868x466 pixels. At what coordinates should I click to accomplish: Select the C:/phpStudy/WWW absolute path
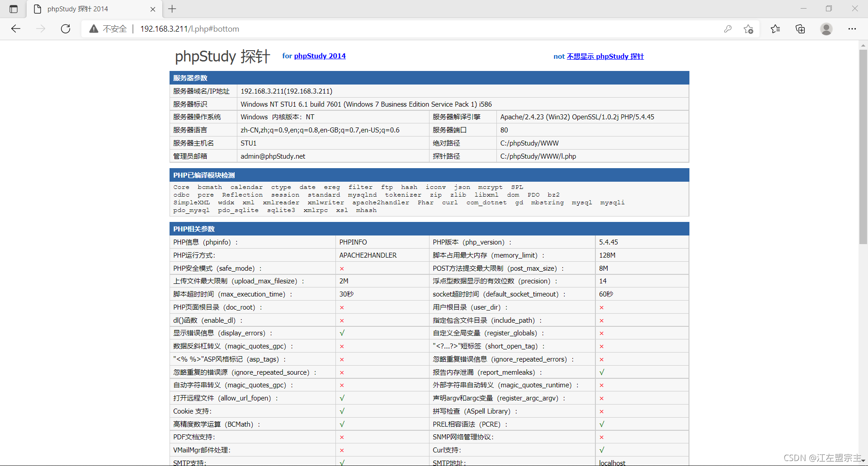coord(529,143)
